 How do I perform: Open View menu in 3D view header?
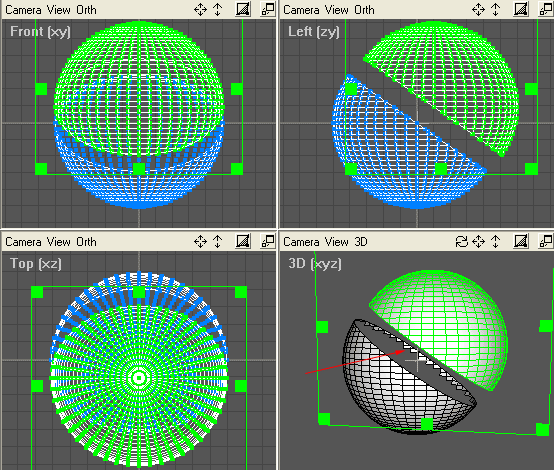pos(337,242)
